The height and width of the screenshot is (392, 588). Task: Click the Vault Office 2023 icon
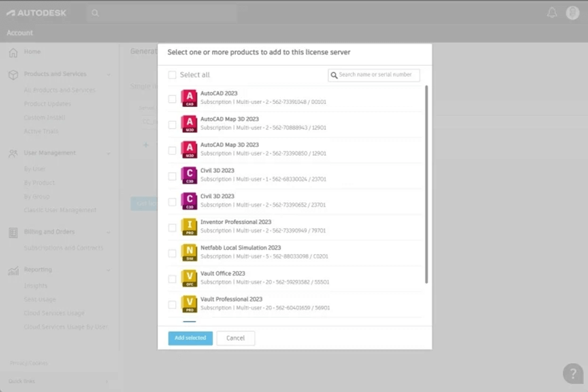189,278
